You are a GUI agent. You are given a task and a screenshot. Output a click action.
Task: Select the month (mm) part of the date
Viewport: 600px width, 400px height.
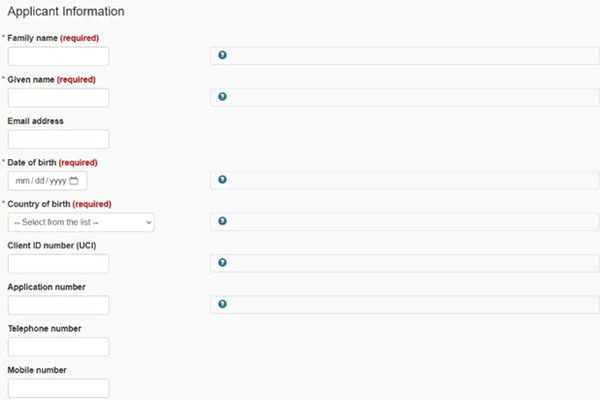pos(22,181)
